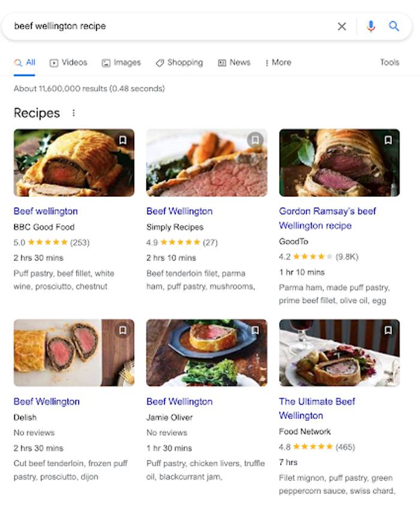Screen dimensions: 420x505
Task: Save Gordon Ramsay's recipe using its bookmark icon
Action: (388, 140)
